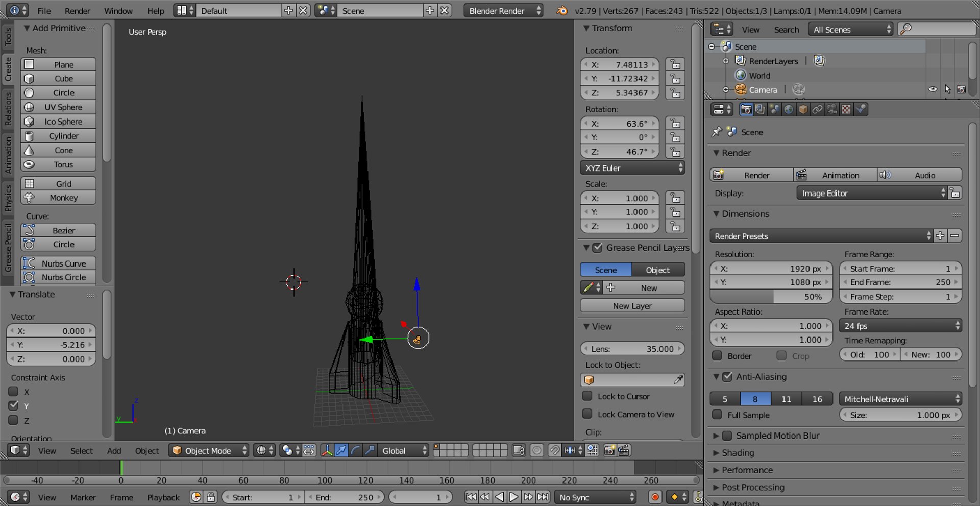The width and height of the screenshot is (980, 506).
Task: Enable Lock Camera to View
Action: 587,414
